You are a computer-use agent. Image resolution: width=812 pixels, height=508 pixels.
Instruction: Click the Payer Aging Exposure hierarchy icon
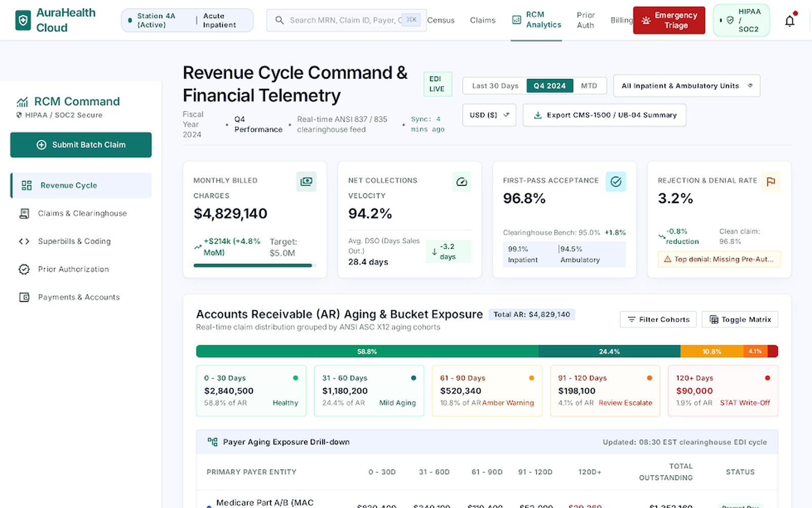click(x=212, y=442)
